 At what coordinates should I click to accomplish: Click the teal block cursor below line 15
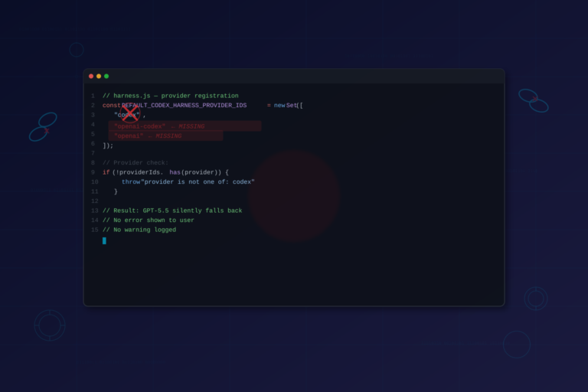click(x=104, y=241)
